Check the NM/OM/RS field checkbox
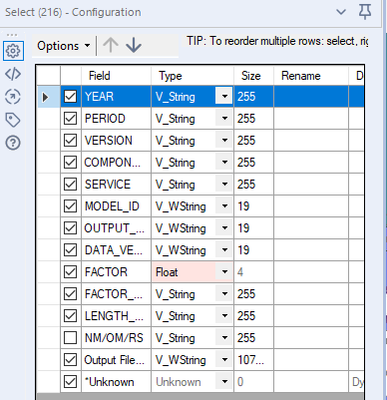Screen dimensions: 387x400 [70, 338]
